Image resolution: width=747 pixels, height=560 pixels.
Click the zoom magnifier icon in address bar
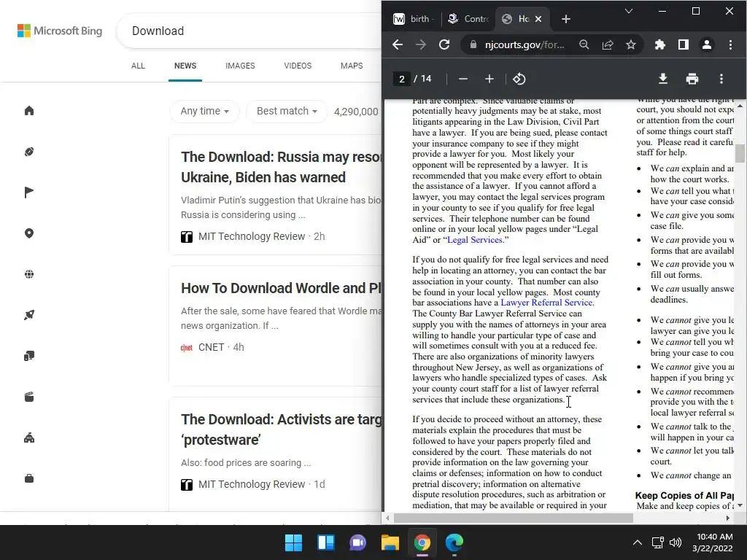pos(584,44)
